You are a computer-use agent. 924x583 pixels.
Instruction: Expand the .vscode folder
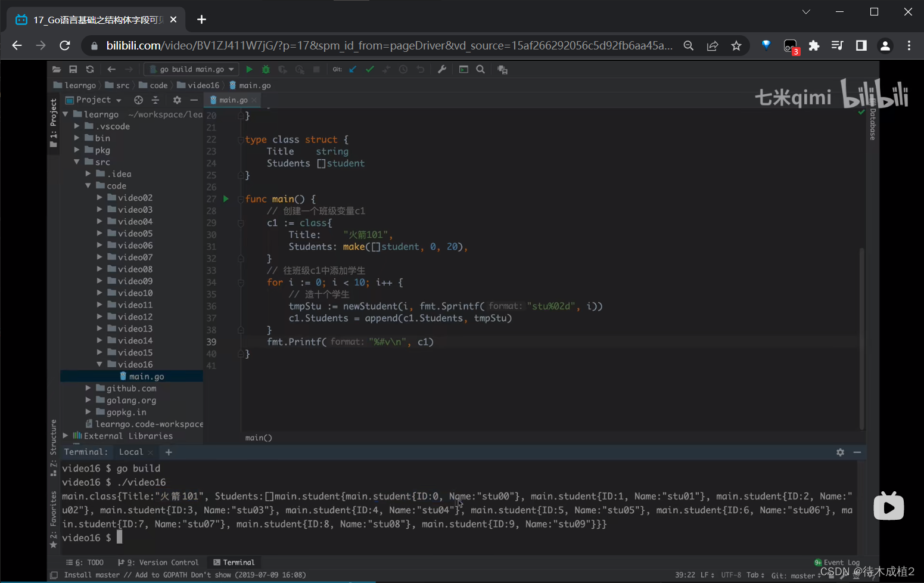pyautogui.click(x=77, y=126)
